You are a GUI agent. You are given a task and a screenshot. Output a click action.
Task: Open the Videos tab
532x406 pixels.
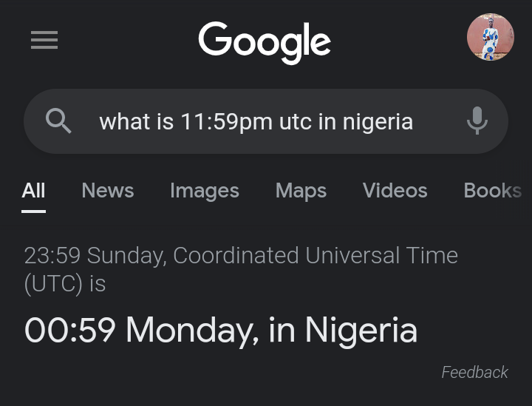[x=395, y=191]
